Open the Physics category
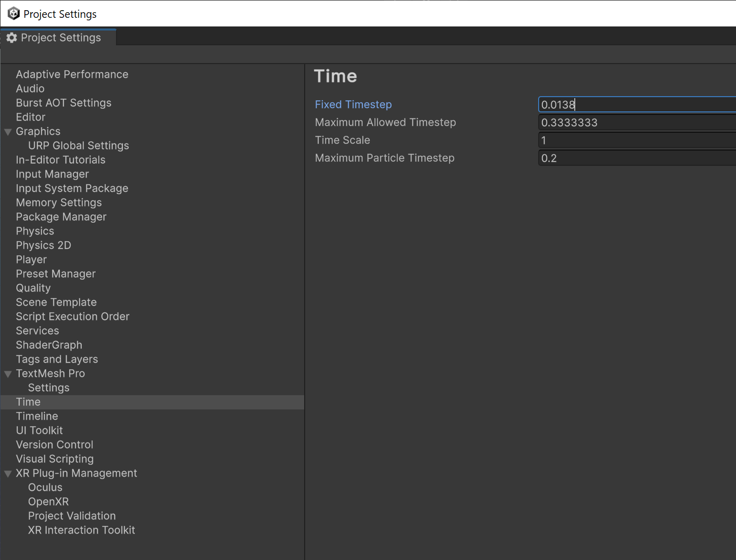 35,231
